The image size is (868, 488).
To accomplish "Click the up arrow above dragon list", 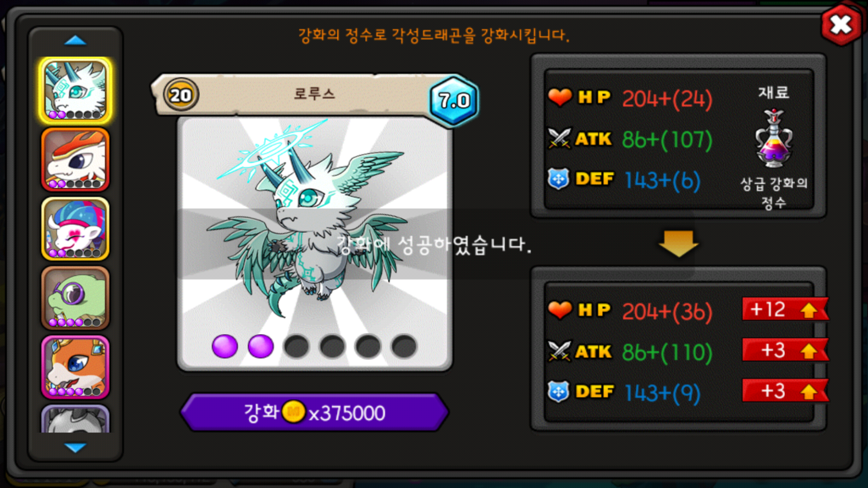I will point(75,41).
